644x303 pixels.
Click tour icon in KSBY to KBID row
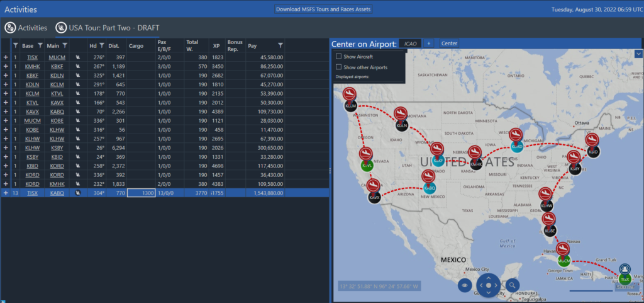(77, 157)
